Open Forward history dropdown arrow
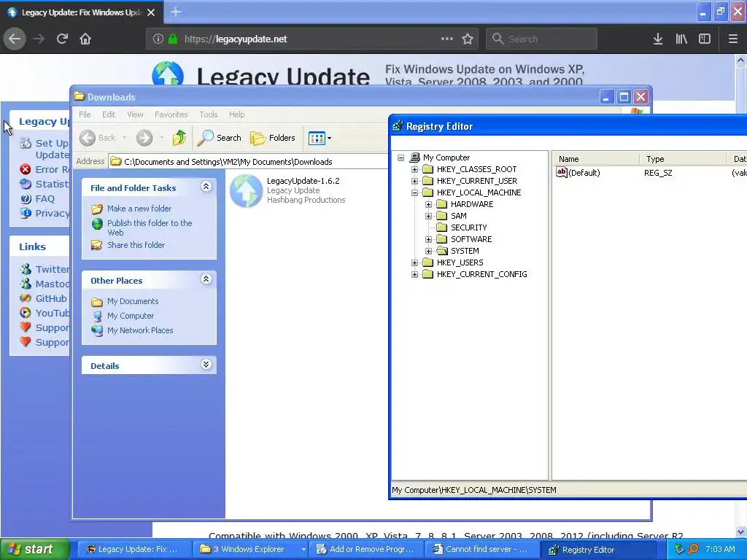The image size is (747, 560). [x=161, y=138]
